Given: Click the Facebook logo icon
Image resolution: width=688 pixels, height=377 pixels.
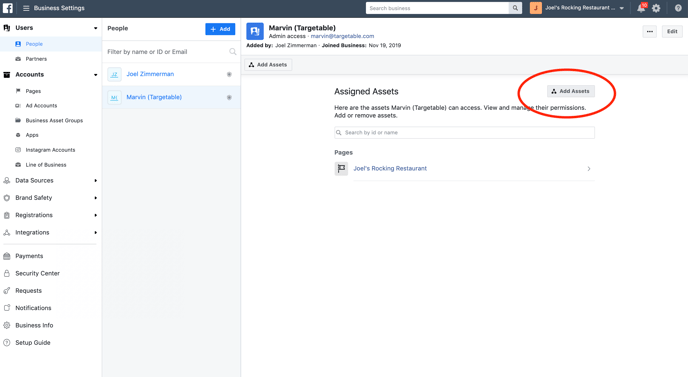Looking at the screenshot, I should [8, 8].
